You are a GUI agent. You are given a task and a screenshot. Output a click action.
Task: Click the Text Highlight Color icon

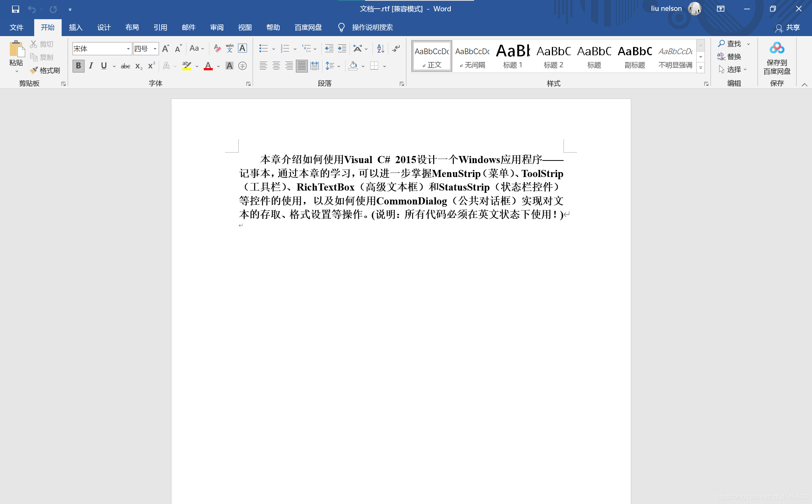click(187, 66)
